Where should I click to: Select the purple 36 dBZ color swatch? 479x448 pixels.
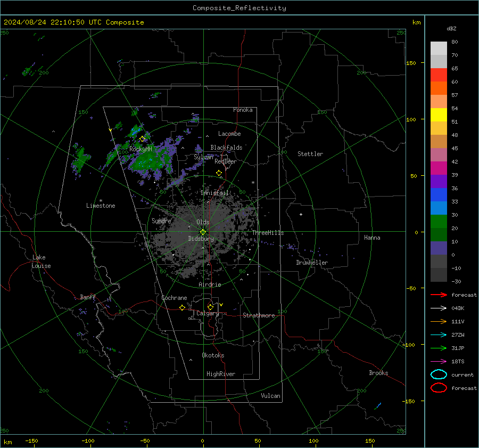click(439, 182)
